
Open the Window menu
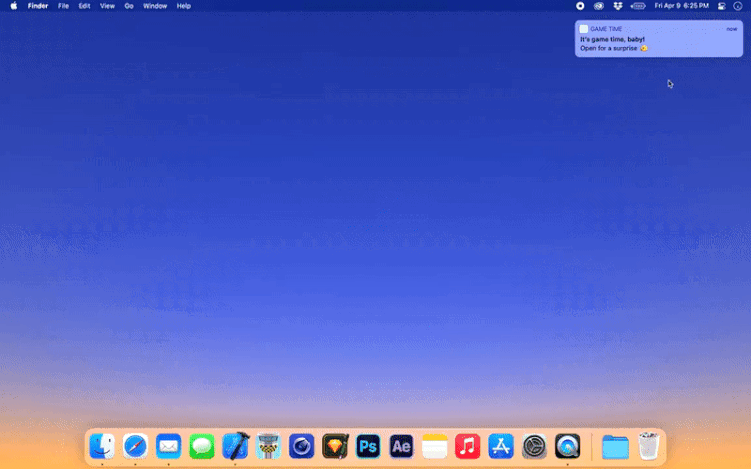[155, 6]
